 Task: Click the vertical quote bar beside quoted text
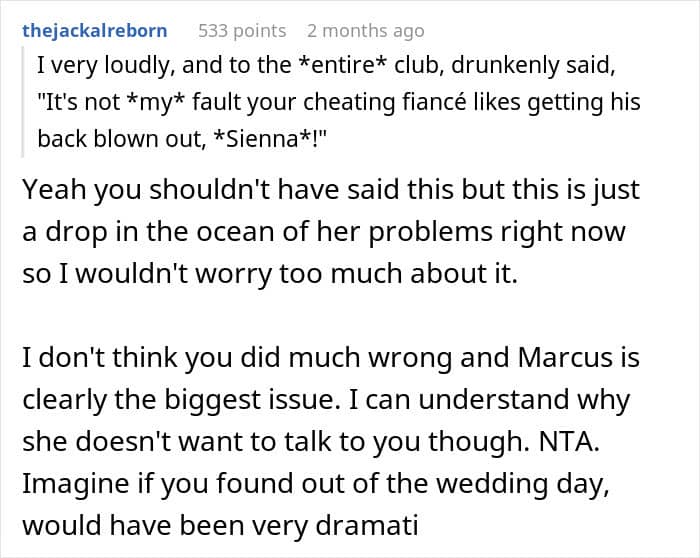point(23,102)
